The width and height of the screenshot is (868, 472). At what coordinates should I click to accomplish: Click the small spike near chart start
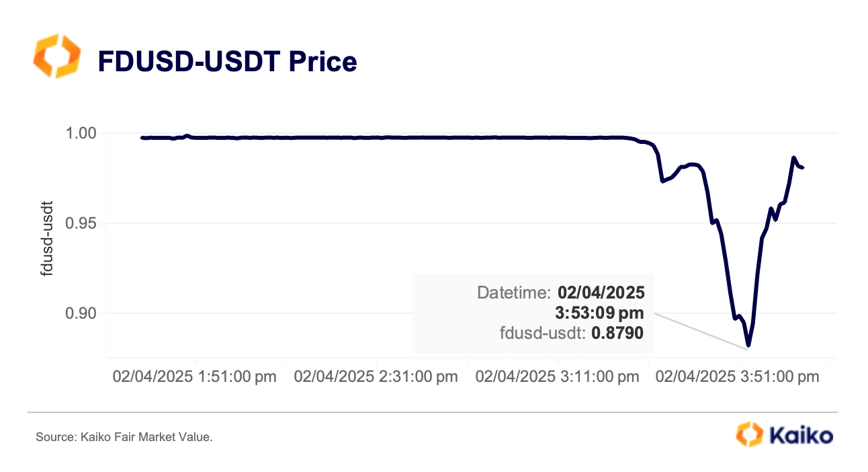pyautogui.click(x=187, y=135)
